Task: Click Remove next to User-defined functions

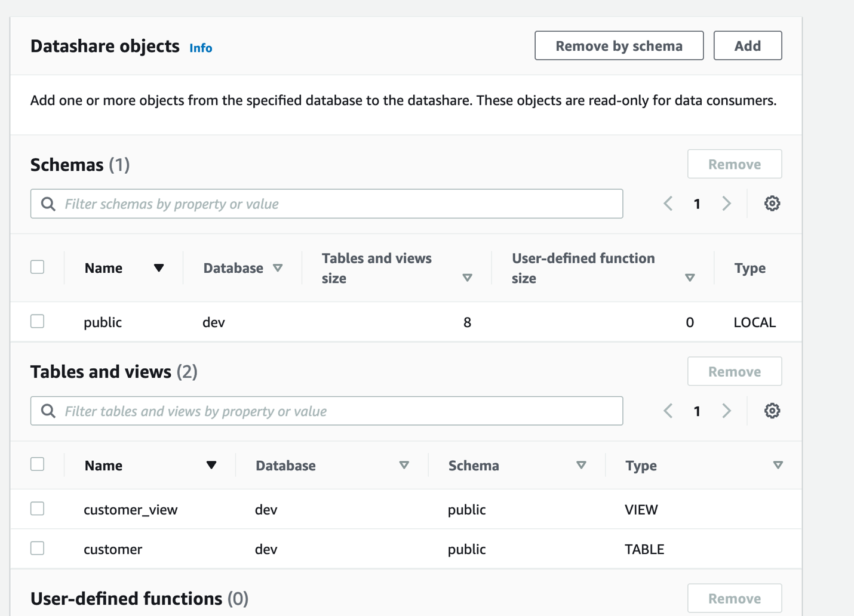Action: point(735,598)
